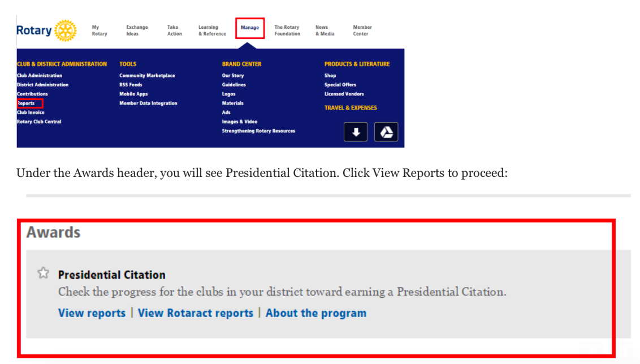Click the Rotary wordmark text

point(34,31)
